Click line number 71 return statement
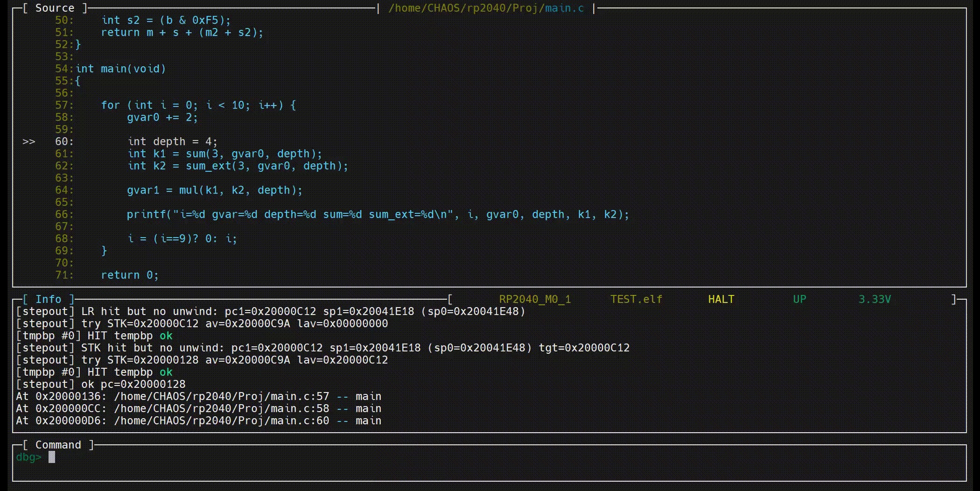This screenshot has height=491, width=980. pyautogui.click(x=129, y=275)
